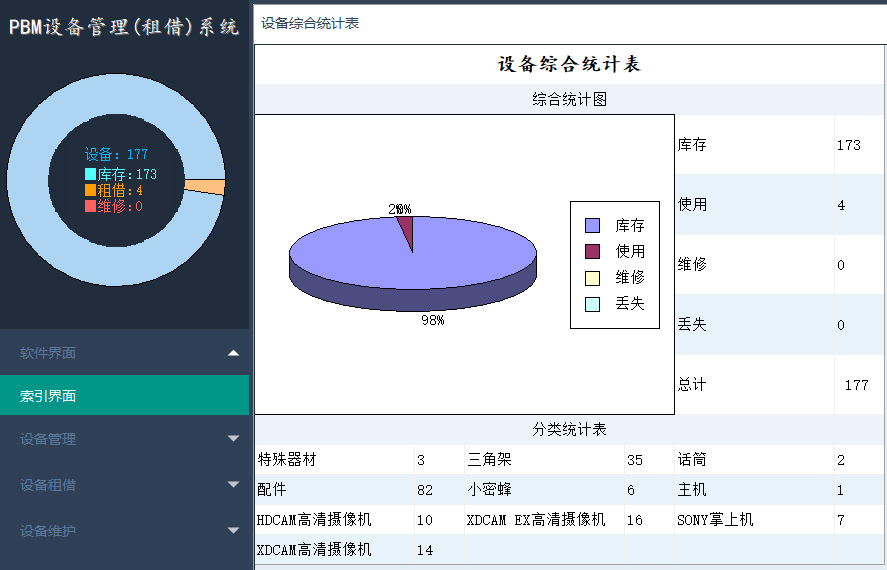Collapse the 软件界面 menu arrow

click(233, 353)
